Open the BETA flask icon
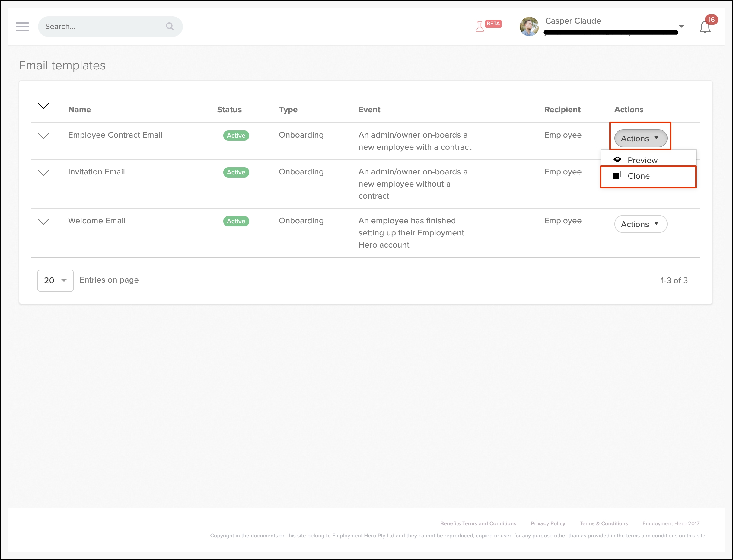The image size is (733, 560). tap(480, 26)
